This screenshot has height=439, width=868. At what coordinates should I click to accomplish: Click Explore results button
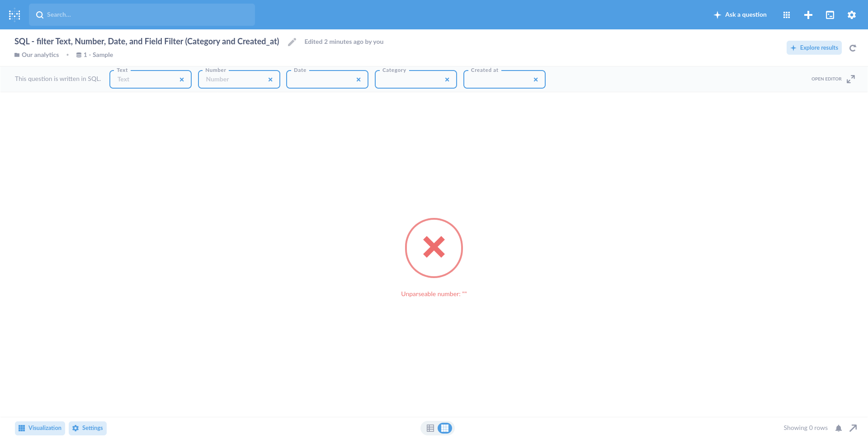tap(814, 47)
